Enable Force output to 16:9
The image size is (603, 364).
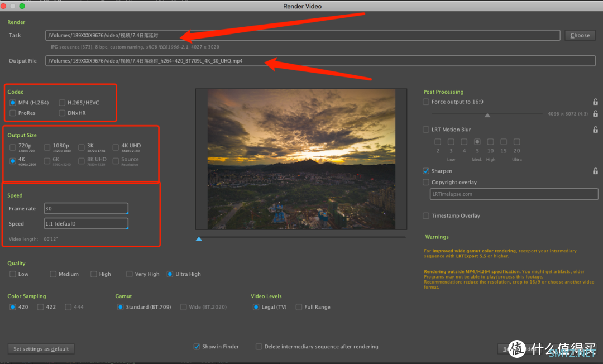(x=425, y=102)
